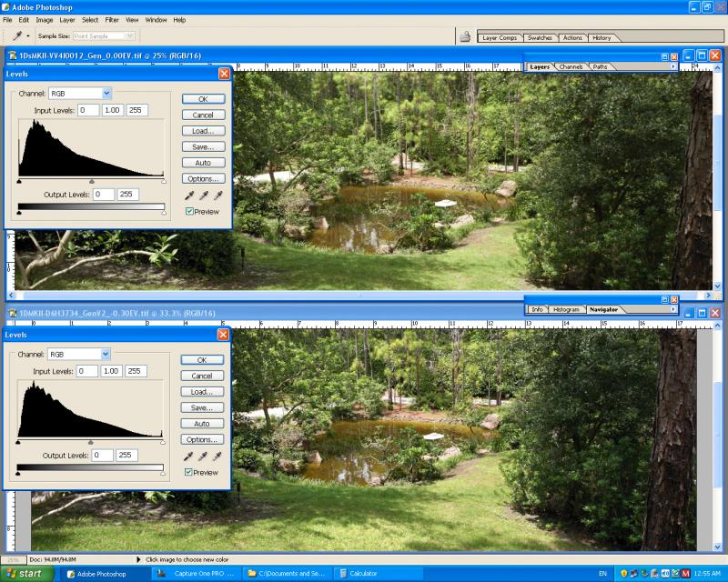The image size is (728, 582).
Task: Click OK in the upper Levels dialog
Action: pyautogui.click(x=203, y=99)
